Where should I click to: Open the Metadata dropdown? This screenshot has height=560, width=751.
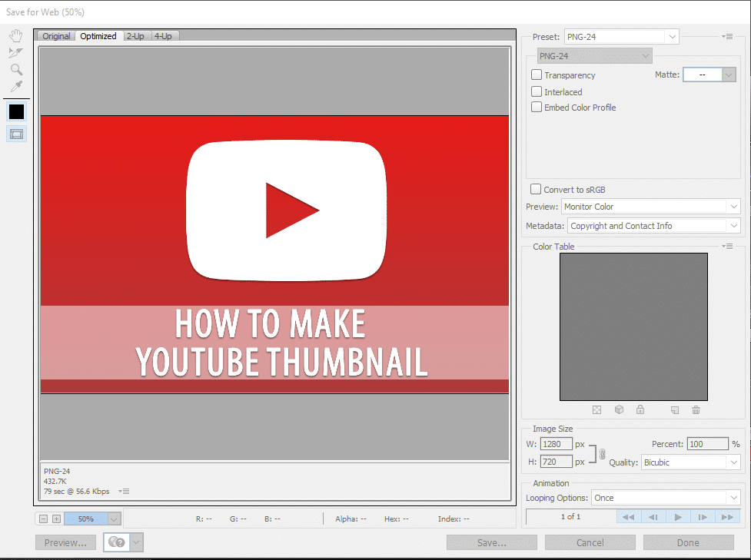654,226
